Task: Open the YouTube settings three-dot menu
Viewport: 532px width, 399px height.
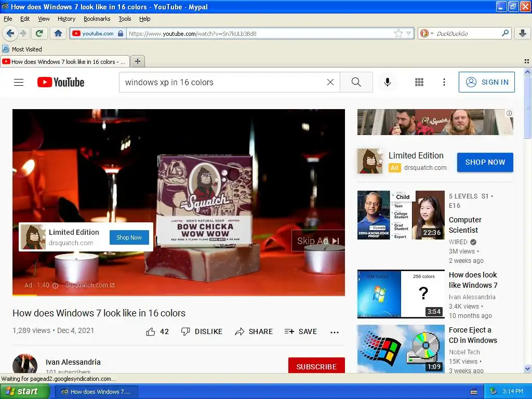Action: coord(444,82)
